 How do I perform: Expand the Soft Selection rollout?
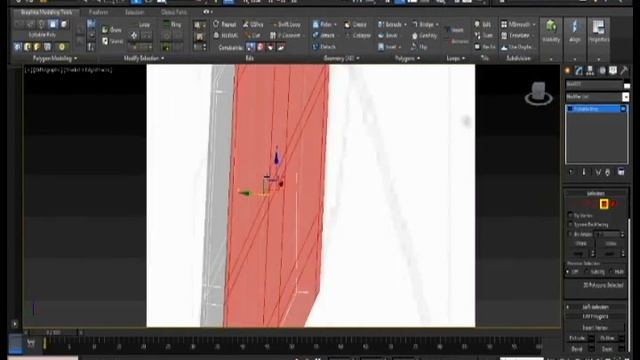[596, 307]
